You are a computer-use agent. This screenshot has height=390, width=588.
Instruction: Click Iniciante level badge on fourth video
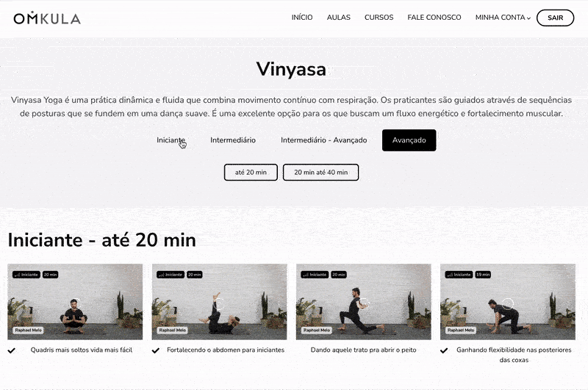pyautogui.click(x=459, y=275)
